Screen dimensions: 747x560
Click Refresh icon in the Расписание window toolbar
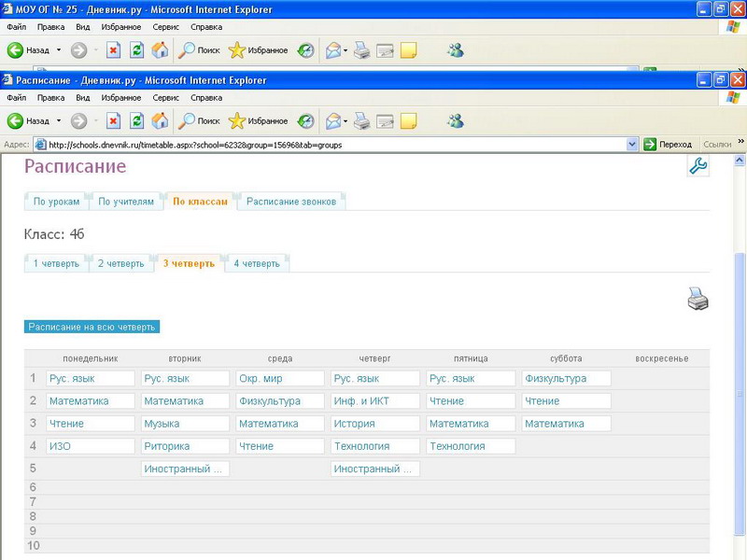tap(136, 120)
